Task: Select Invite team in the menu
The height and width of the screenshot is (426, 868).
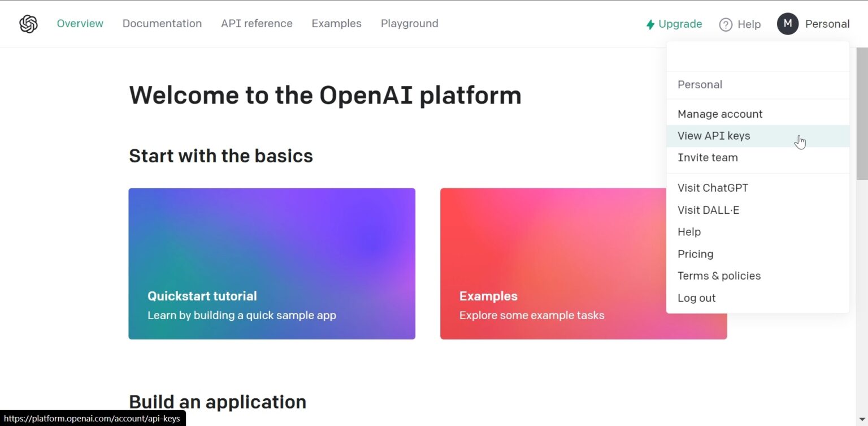Action: 708,158
